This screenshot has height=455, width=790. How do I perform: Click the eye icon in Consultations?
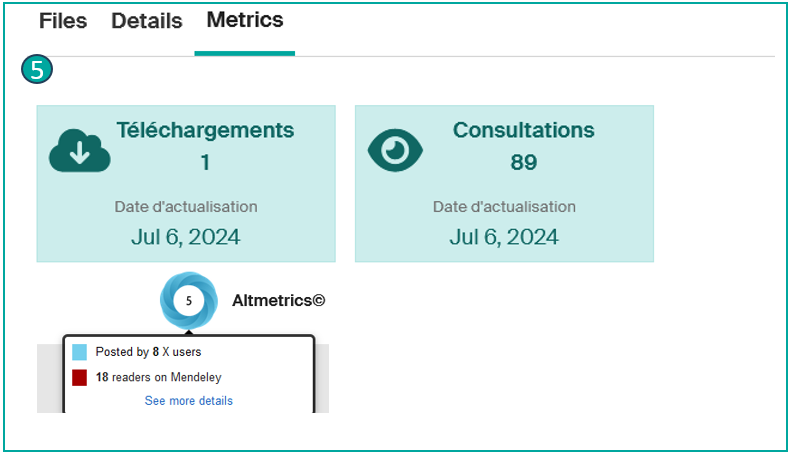395,150
